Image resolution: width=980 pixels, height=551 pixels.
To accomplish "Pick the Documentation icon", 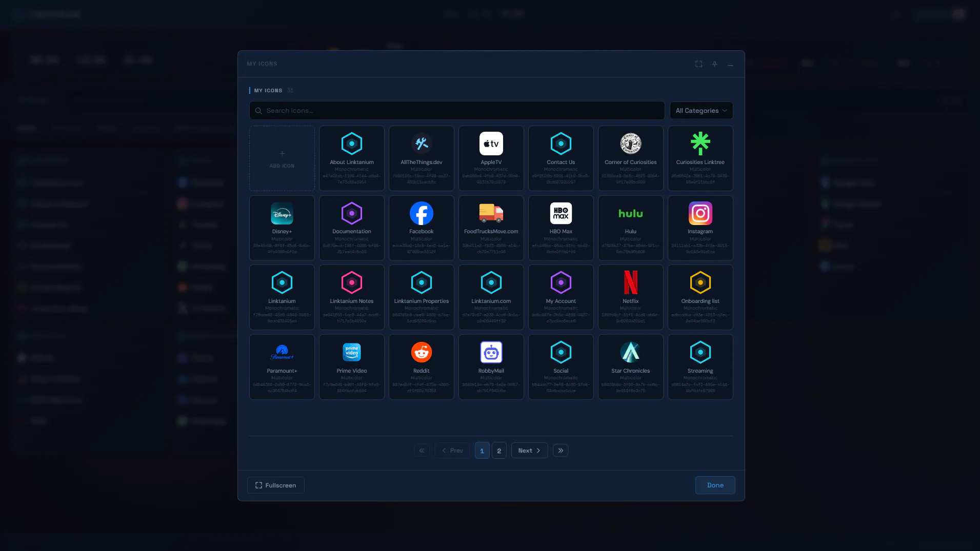I will [x=352, y=228].
